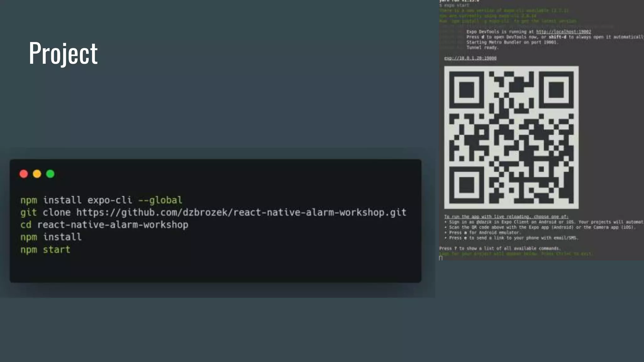Image resolution: width=644 pixels, height=362 pixels.
Task: Open the exp://10.0.1.20:19000 link
Action: tap(470, 58)
